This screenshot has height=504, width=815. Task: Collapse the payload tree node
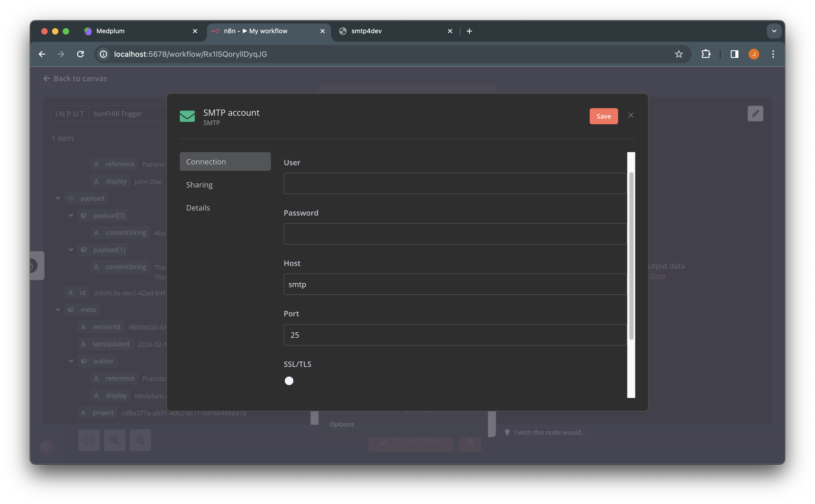tap(58, 198)
